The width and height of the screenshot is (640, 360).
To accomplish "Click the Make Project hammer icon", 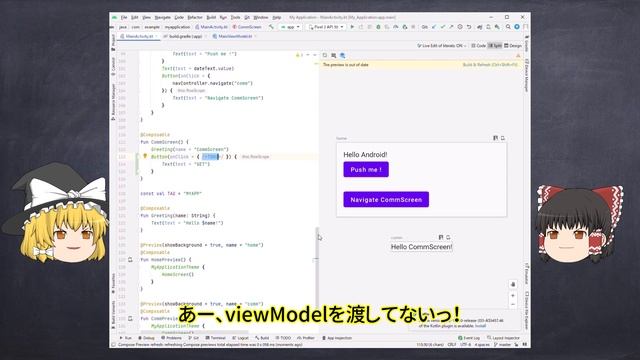I will point(271,27).
